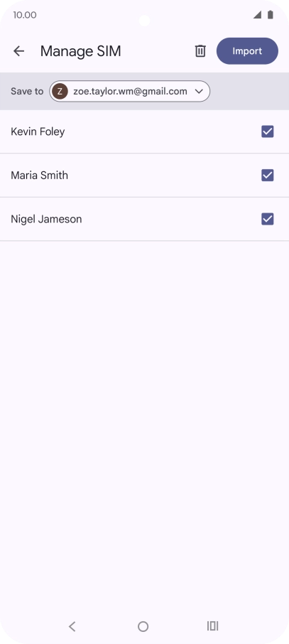
Task: Tap the Manage SIM title
Action: 80,51
